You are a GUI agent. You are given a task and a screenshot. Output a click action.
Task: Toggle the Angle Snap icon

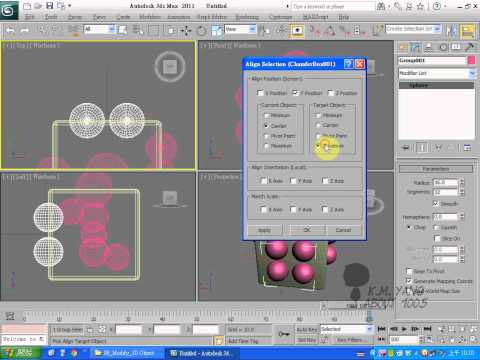point(329,31)
